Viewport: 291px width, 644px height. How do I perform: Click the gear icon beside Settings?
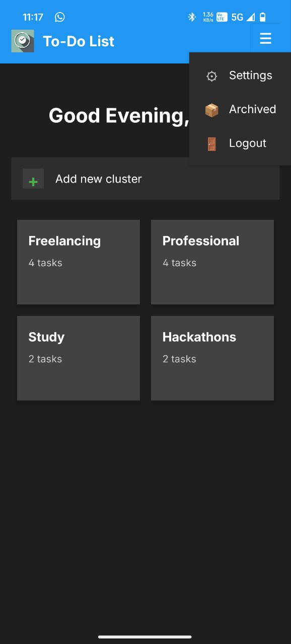[211, 76]
